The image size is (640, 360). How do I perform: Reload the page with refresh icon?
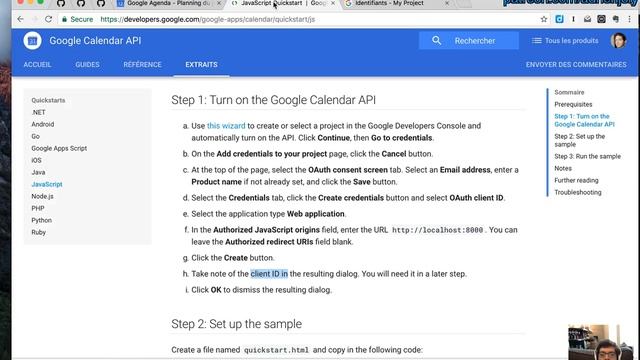tap(49, 19)
